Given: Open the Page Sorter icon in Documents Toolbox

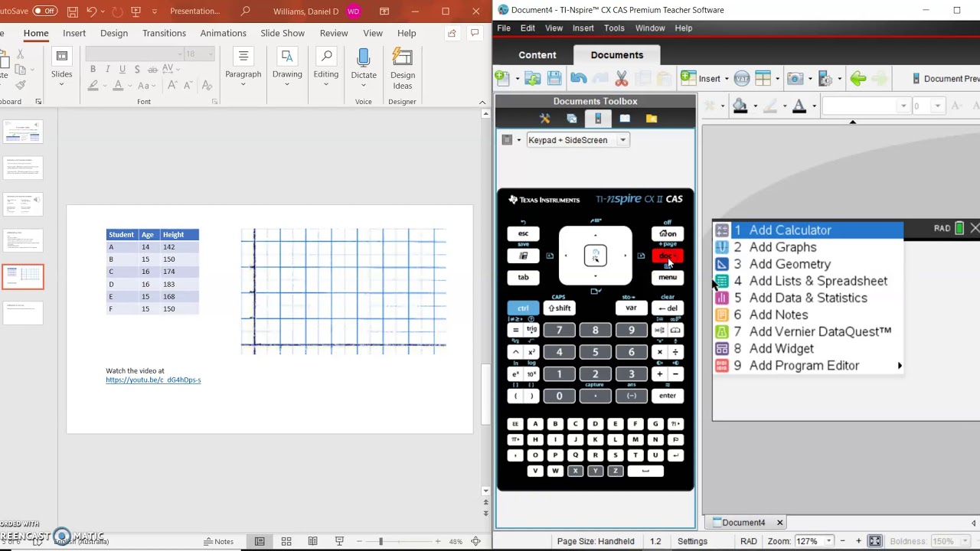Looking at the screenshot, I should coord(572,119).
